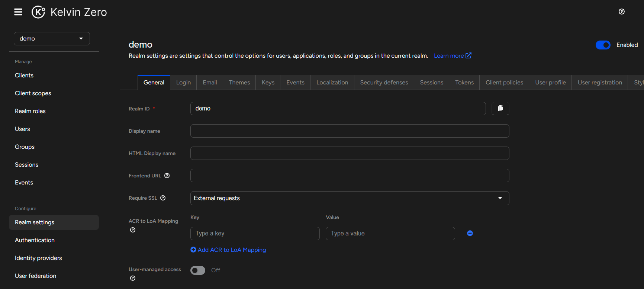Copy the Realm ID to clipboard
Viewport: 644px width, 289px height.
point(500,109)
